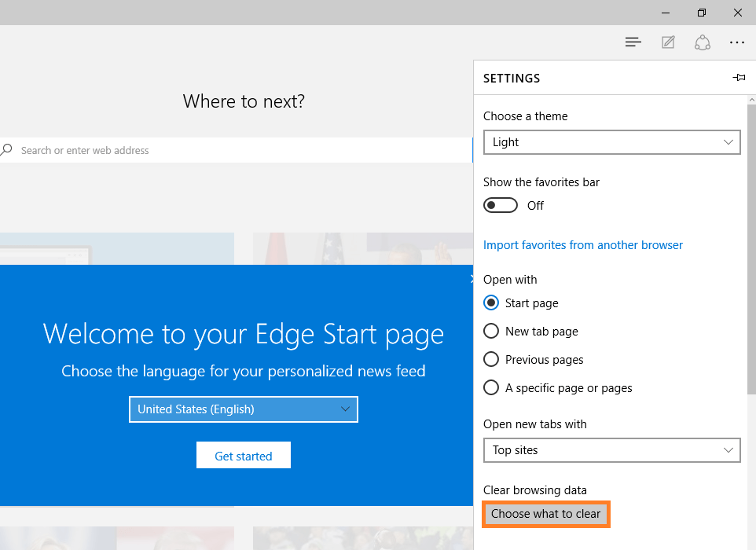The image size is (756, 550).
Task: Pin the Settings pane open
Action: (739, 78)
